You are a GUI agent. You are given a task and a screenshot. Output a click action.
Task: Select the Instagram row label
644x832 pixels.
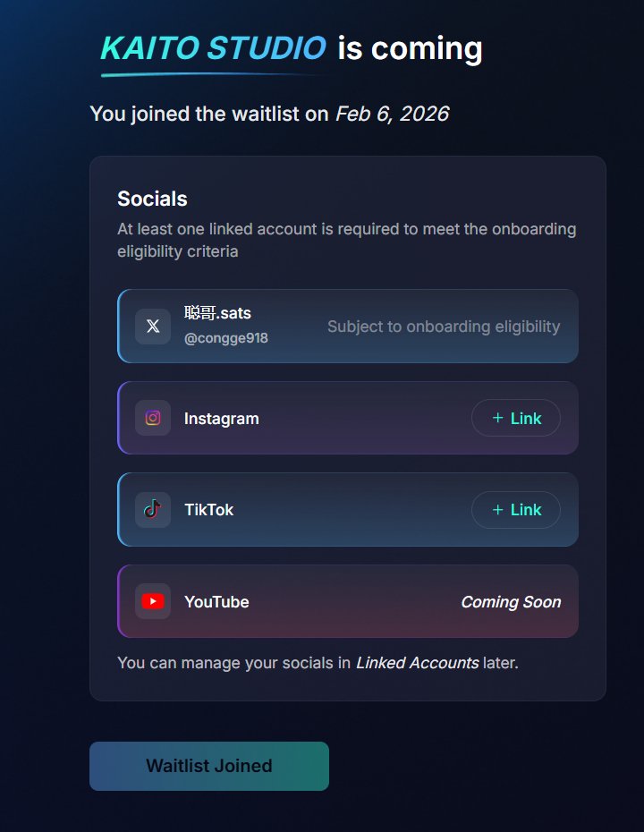pyautogui.click(x=221, y=419)
